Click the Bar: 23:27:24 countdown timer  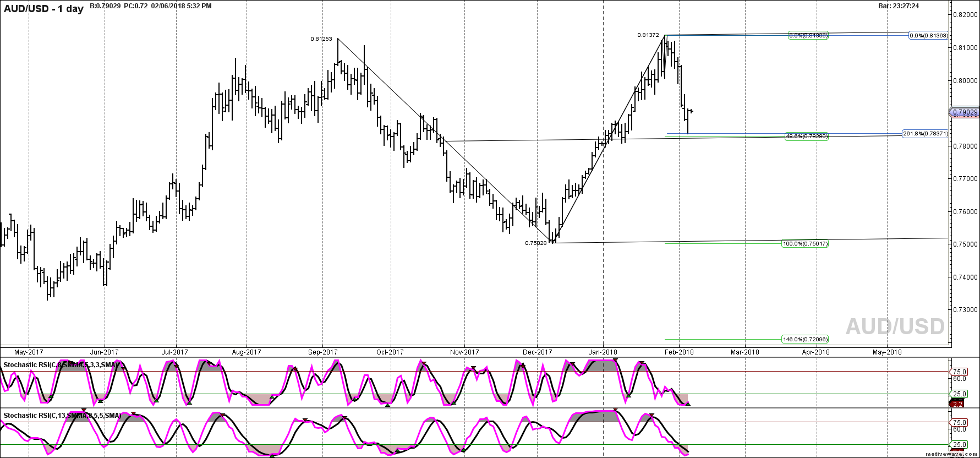(898, 6)
